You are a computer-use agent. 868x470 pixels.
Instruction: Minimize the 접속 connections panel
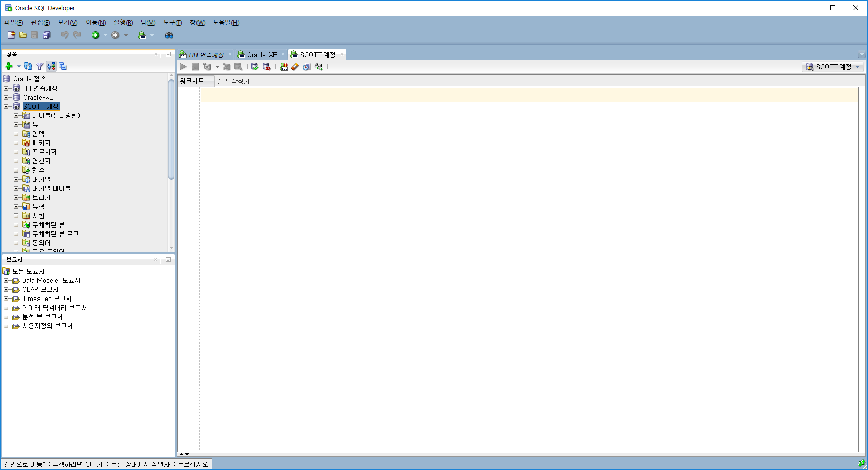tap(168, 54)
